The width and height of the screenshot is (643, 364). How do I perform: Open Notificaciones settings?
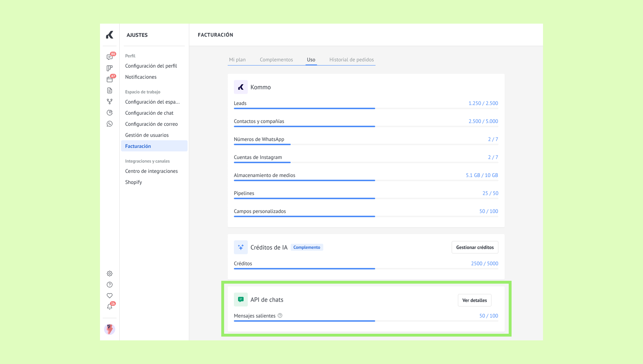click(x=141, y=77)
